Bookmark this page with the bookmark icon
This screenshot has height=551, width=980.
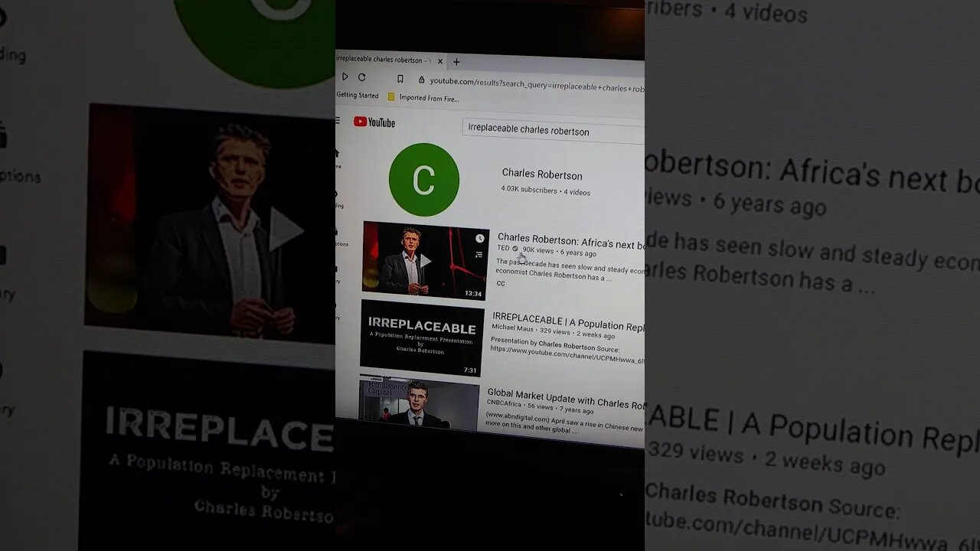(400, 79)
